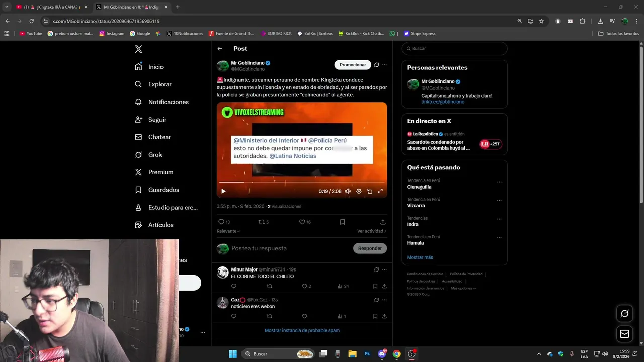
Task: Click Mostrar más under trends
Action: 420,257
